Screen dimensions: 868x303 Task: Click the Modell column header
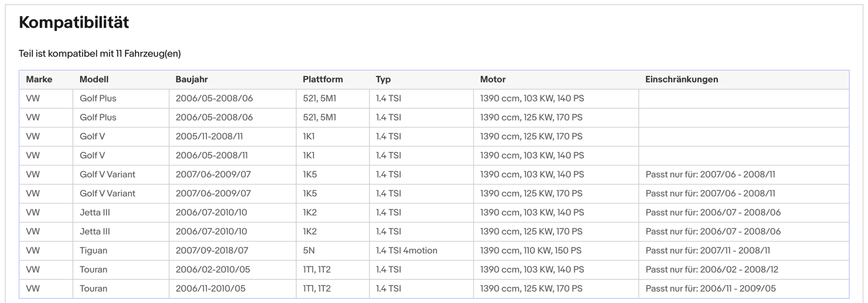(x=94, y=79)
